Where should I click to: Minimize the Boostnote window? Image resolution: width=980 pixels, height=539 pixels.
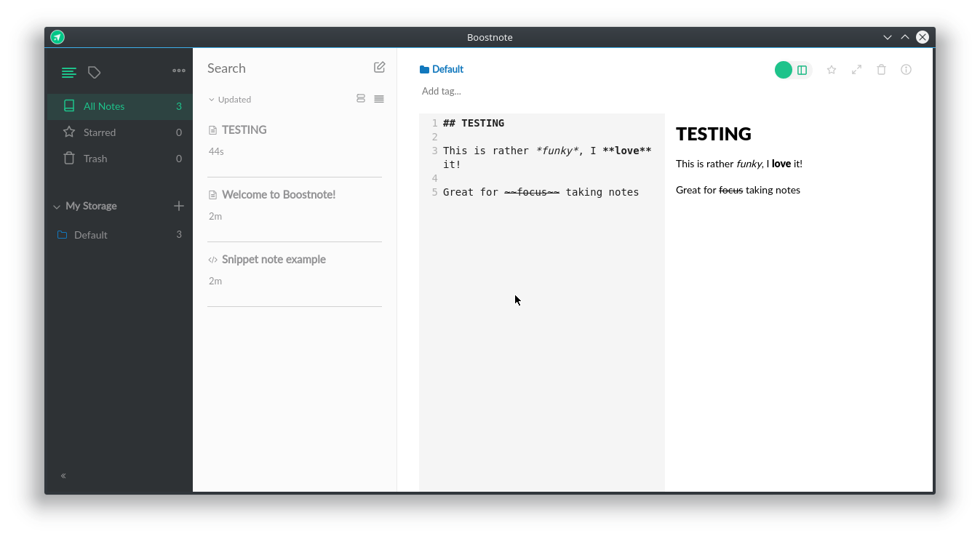coord(888,37)
